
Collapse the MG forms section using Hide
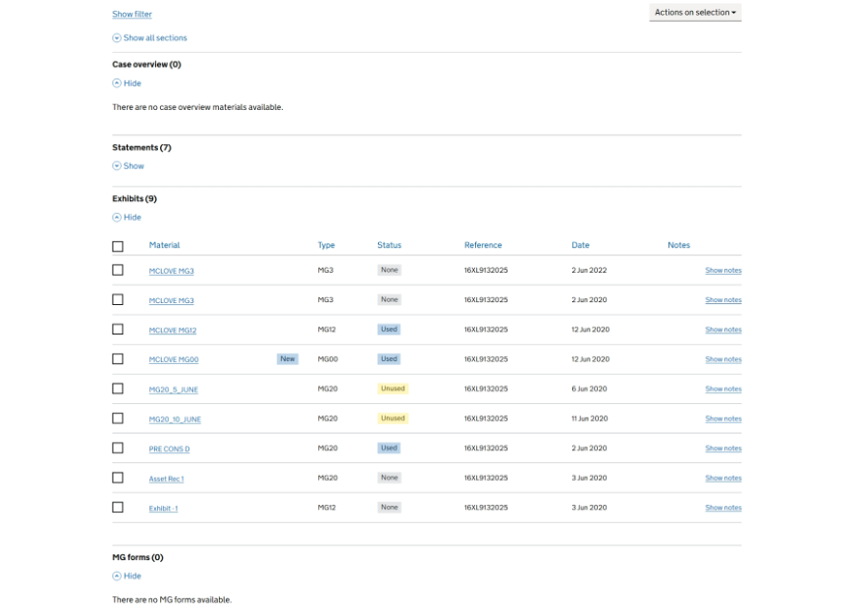[127, 576]
